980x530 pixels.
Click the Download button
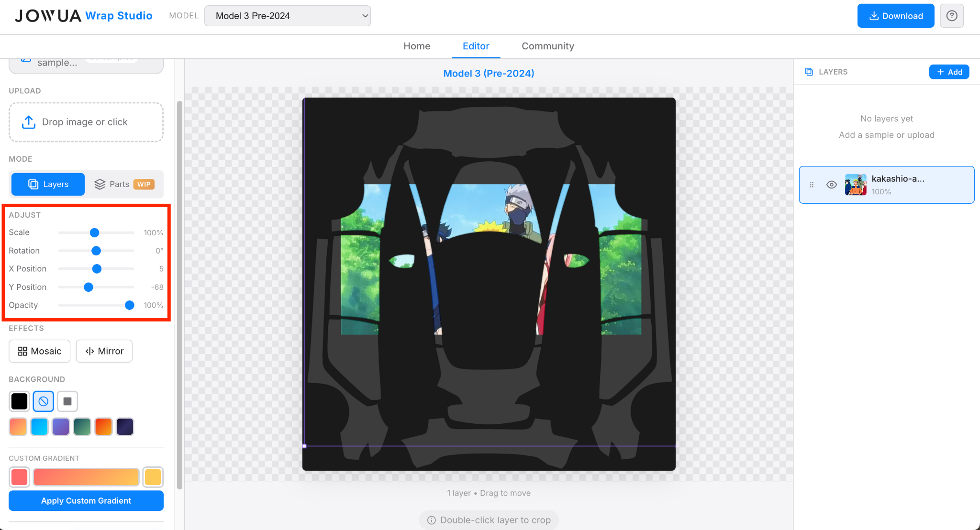(x=895, y=16)
